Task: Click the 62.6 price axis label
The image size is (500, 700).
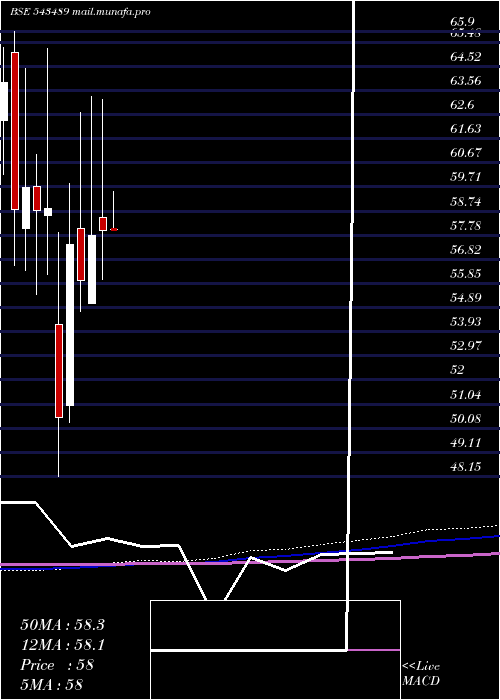Action: point(463,105)
